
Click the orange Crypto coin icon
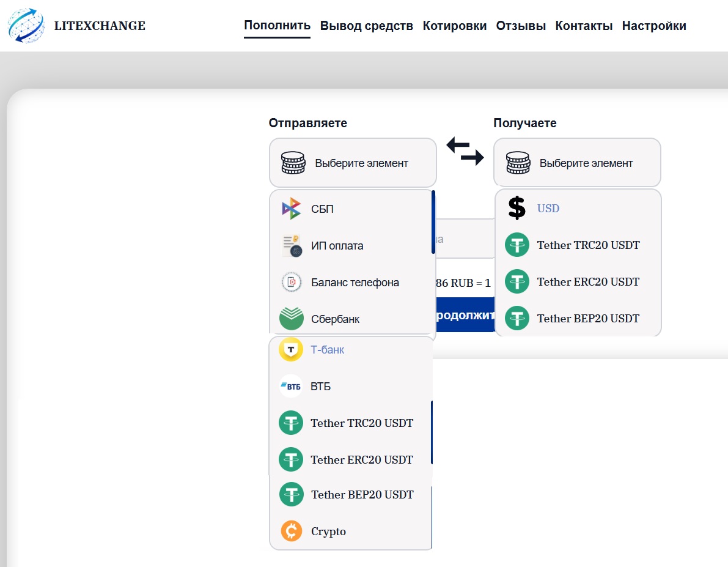pyautogui.click(x=292, y=531)
